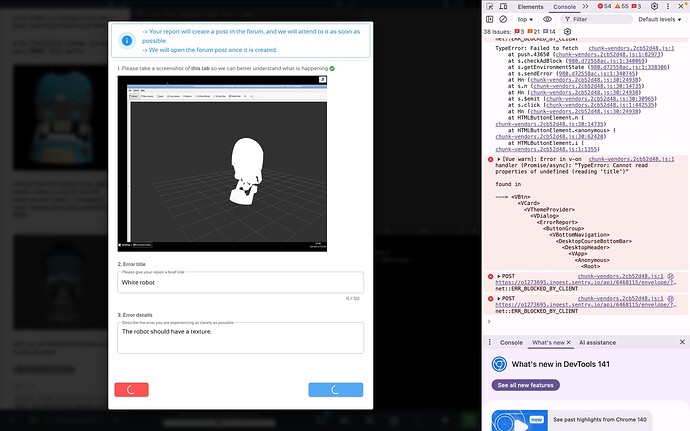Click the red cancel button in the dialog
This screenshot has width=690, height=431.
click(132, 389)
